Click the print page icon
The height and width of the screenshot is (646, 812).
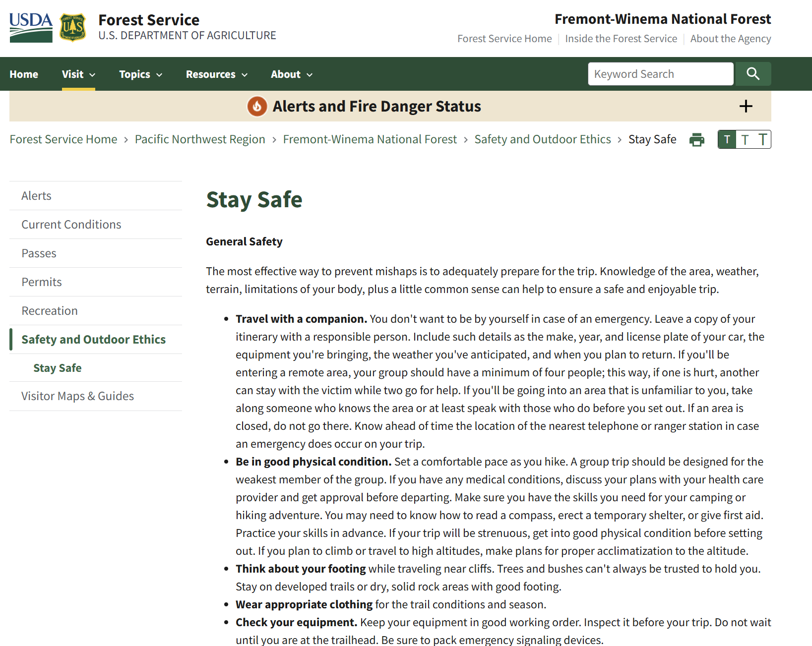(x=696, y=140)
